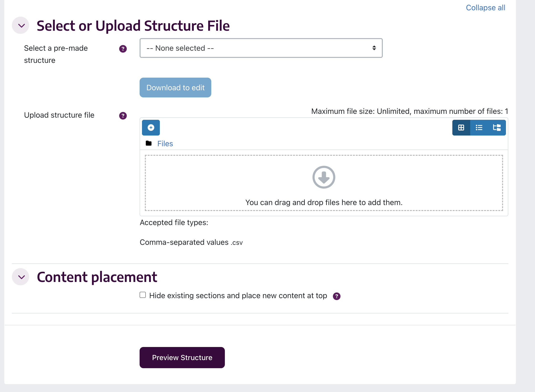Screen dimensions: 535x392
Task: Collapse the Content placement section
Action: (20, 276)
